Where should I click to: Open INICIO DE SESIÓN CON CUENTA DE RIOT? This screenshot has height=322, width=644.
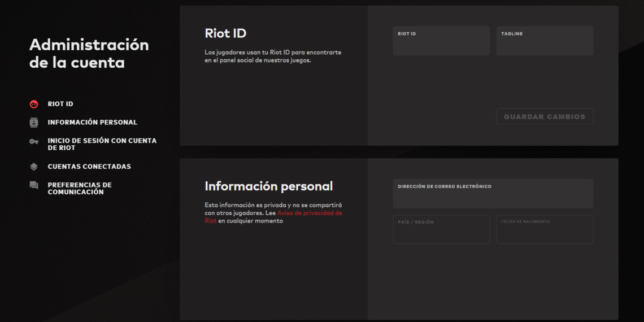[x=102, y=144]
